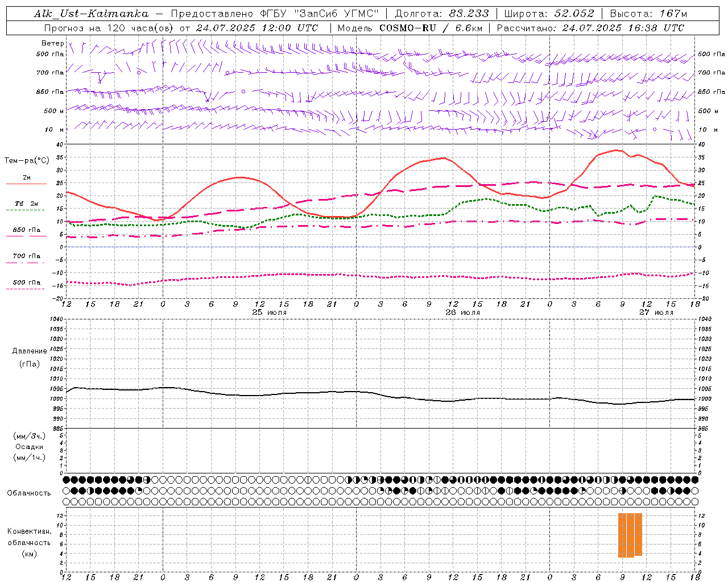Click the (мм/1ч.) precipitation unit label
Viewport: 728px width, 582px height.
[x=30, y=458]
